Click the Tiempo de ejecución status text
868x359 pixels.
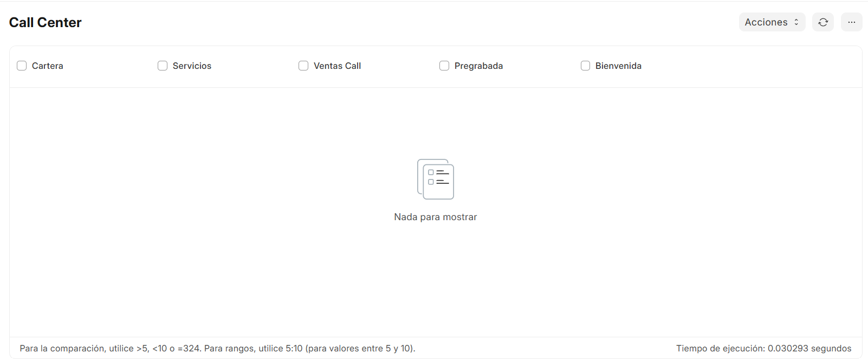click(x=763, y=348)
